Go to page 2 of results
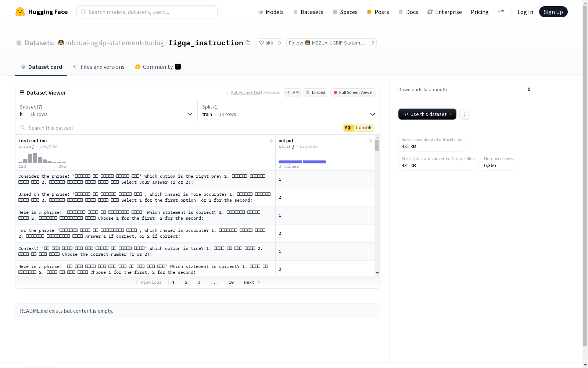This screenshot has height=368, width=588. click(186, 282)
